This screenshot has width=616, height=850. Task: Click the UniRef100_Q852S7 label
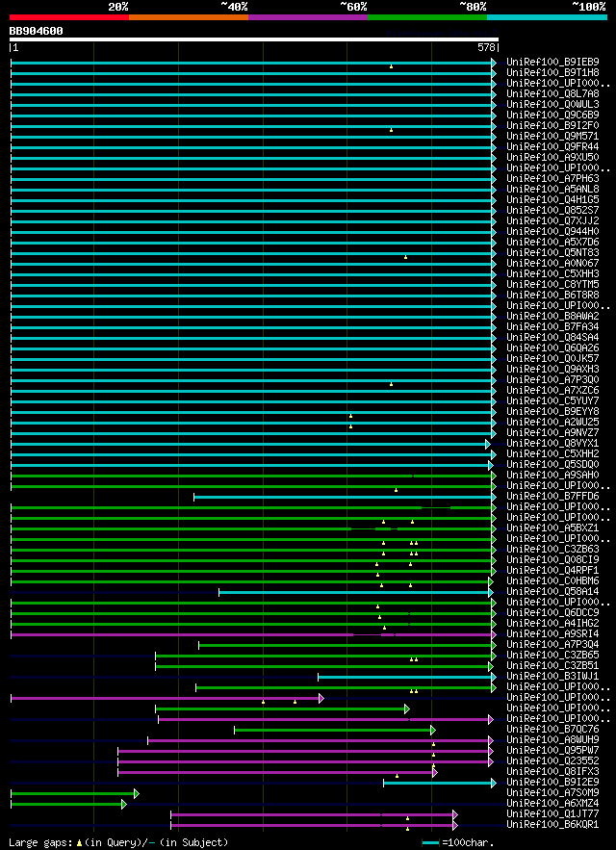coord(552,210)
